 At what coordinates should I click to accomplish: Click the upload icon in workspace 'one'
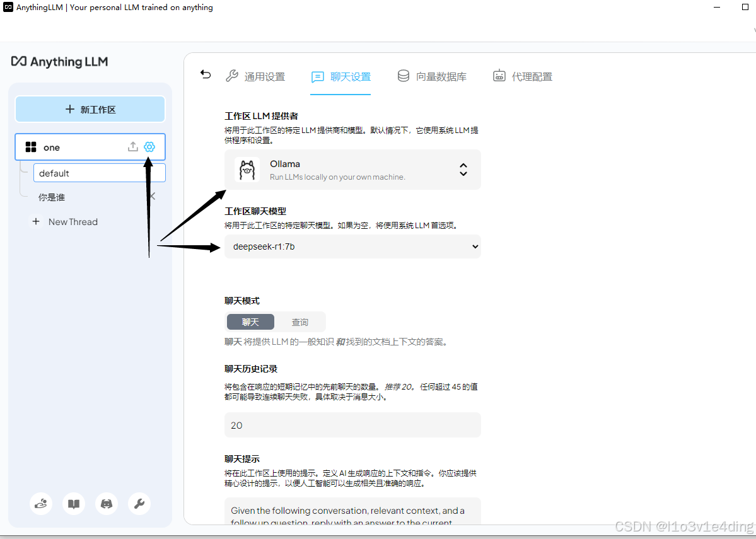(132, 146)
